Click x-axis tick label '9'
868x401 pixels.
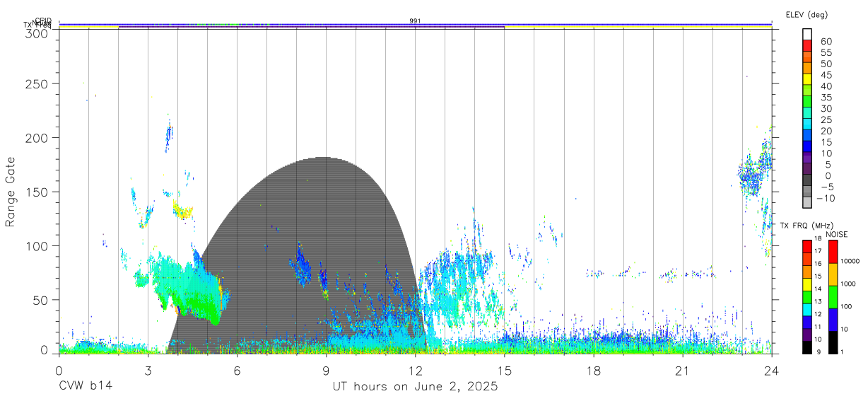pyautogui.click(x=326, y=371)
